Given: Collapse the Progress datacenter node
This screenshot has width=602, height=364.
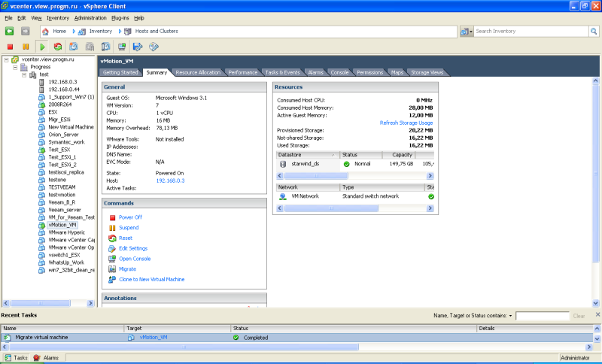Looking at the screenshot, I should tap(15, 67).
